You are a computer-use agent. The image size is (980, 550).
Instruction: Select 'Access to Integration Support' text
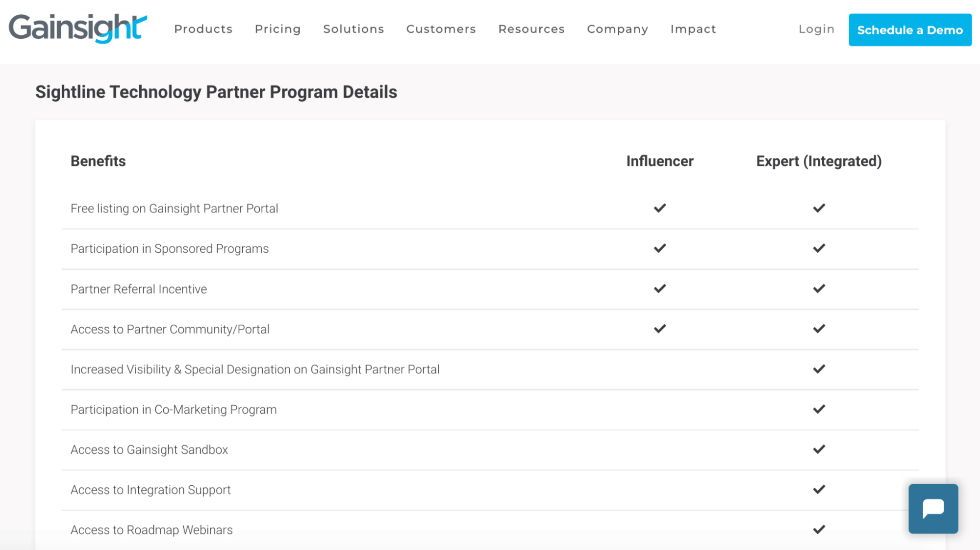151,490
